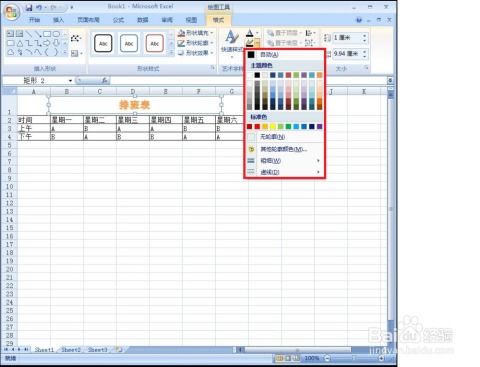The height and width of the screenshot is (367, 480).
Task: Pick the olive green theme color swatch
Action: click(x=296, y=75)
